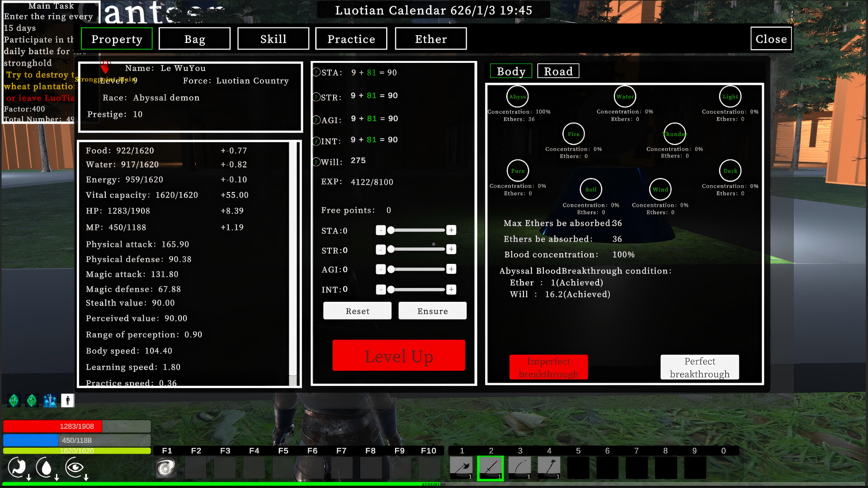This screenshot has width=868, height=488.
Task: Choose Imperfect breakthrough
Action: tap(548, 367)
